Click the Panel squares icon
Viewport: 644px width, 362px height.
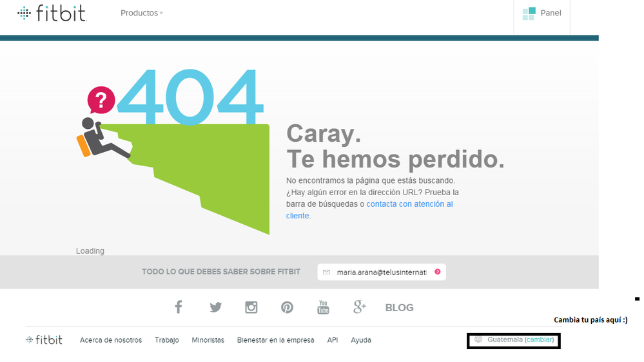tap(529, 14)
